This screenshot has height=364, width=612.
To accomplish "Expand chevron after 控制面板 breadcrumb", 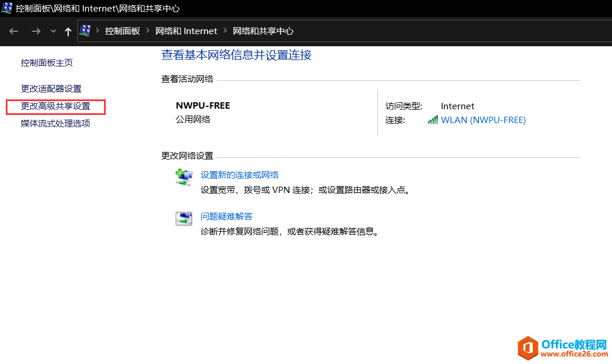I will click(147, 31).
